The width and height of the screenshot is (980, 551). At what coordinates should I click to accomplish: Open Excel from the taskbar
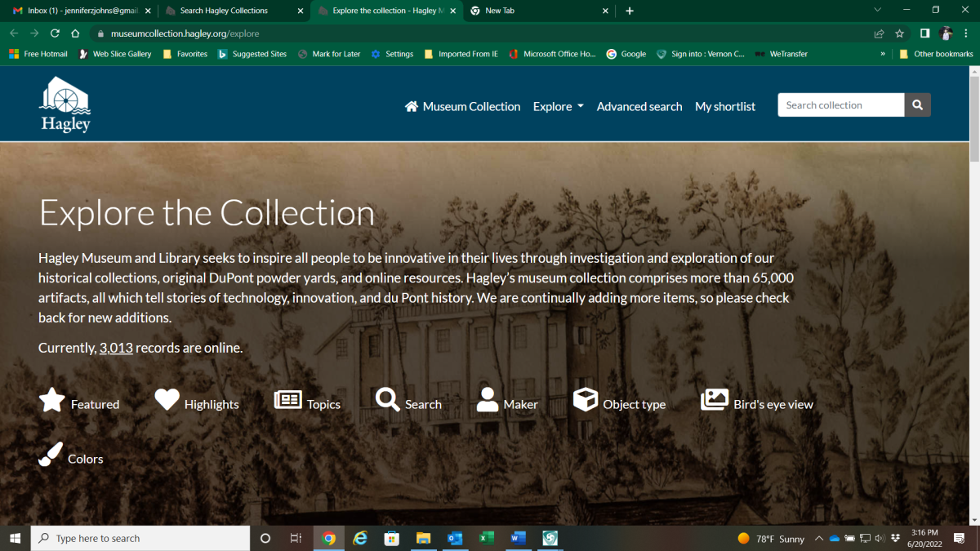coord(486,538)
